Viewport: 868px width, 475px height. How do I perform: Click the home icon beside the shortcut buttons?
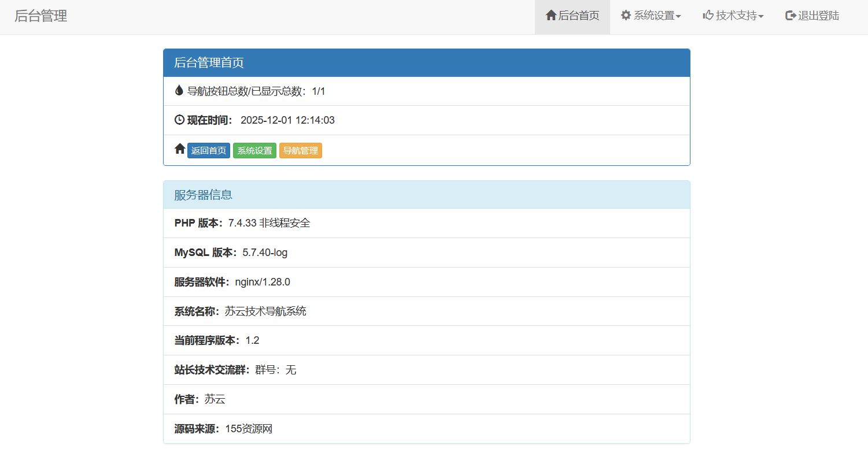tap(179, 149)
